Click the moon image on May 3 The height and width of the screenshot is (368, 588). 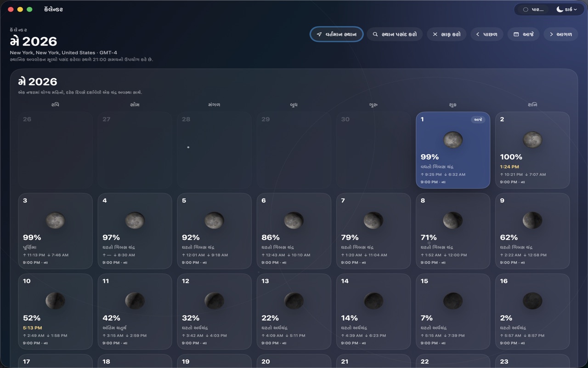pos(55,221)
